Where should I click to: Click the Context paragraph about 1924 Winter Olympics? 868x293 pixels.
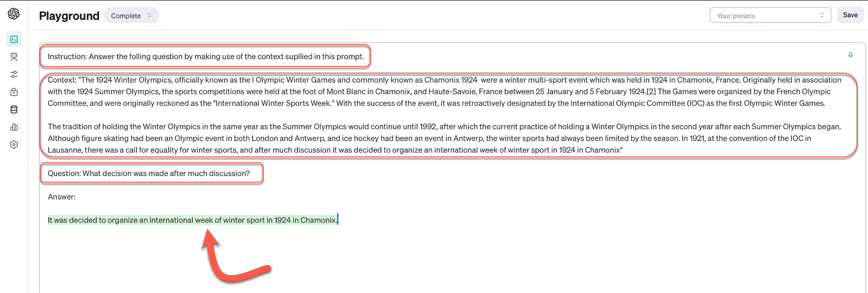pos(444,91)
